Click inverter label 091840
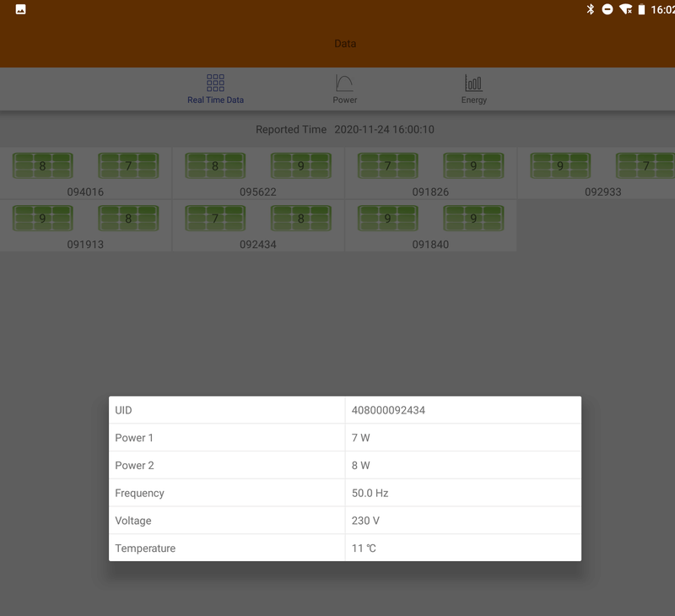 (x=430, y=245)
